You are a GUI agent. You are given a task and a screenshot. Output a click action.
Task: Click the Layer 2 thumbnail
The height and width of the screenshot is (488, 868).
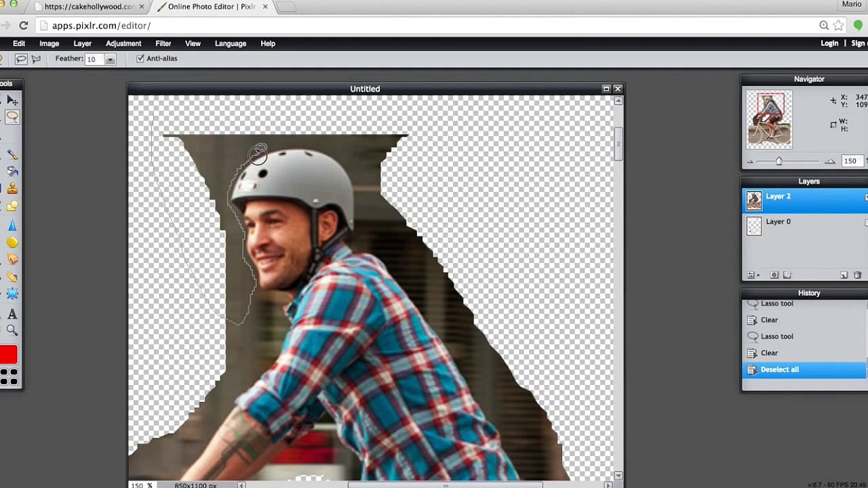[x=754, y=201]
